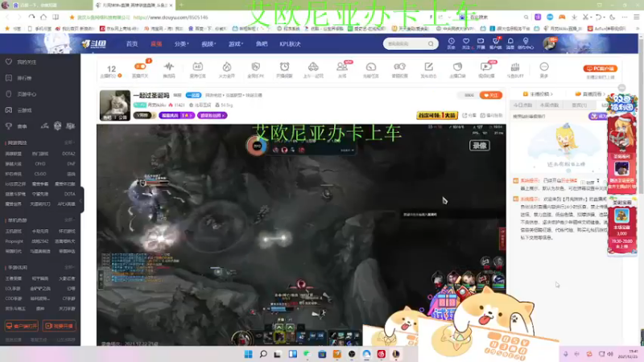Expand 全部 next to 单机热游 section
The height and width of the screenshot is (362, 644).
coord(69,220)
